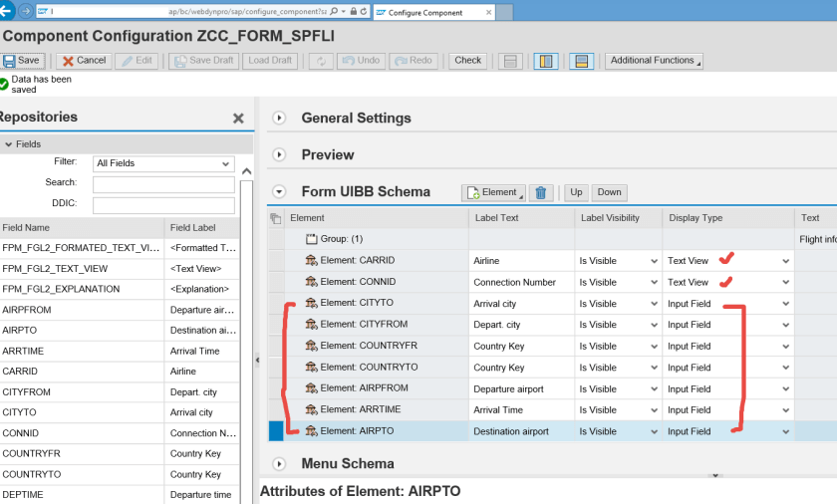Click the Field Label column header

(x=201, y=228)
